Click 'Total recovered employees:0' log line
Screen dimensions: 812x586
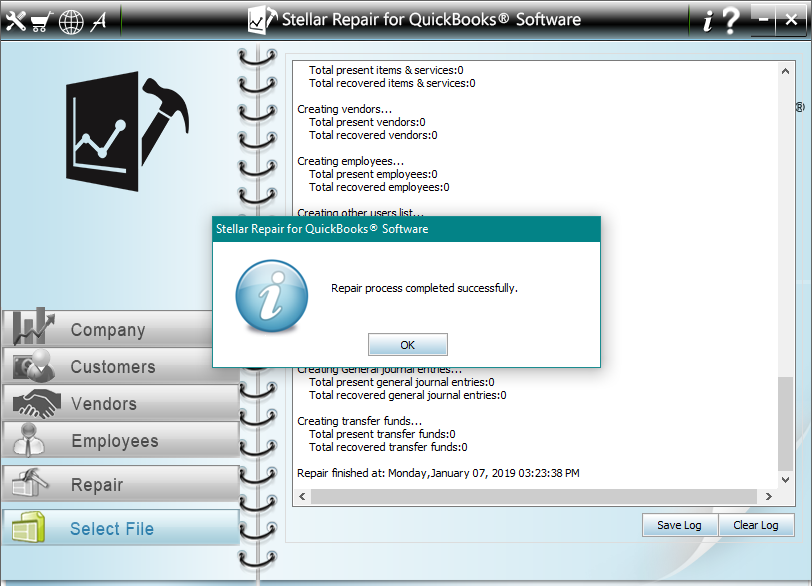click(x=379, y=187)
